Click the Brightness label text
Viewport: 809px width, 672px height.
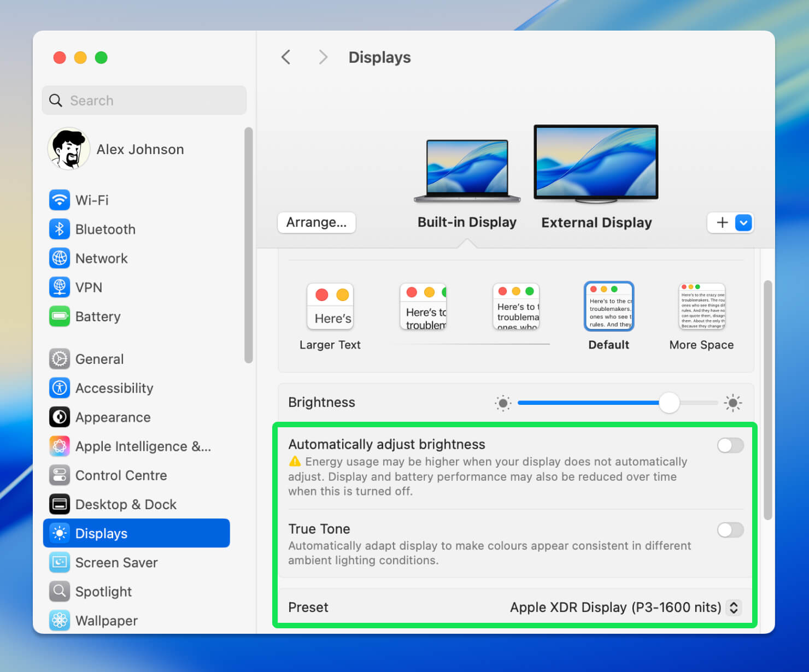(321, 402)
